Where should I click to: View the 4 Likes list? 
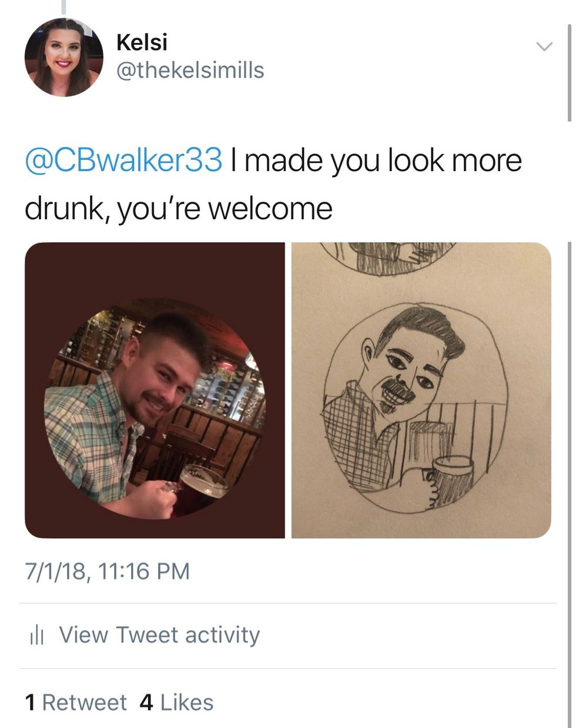click(x=176, y=702)
